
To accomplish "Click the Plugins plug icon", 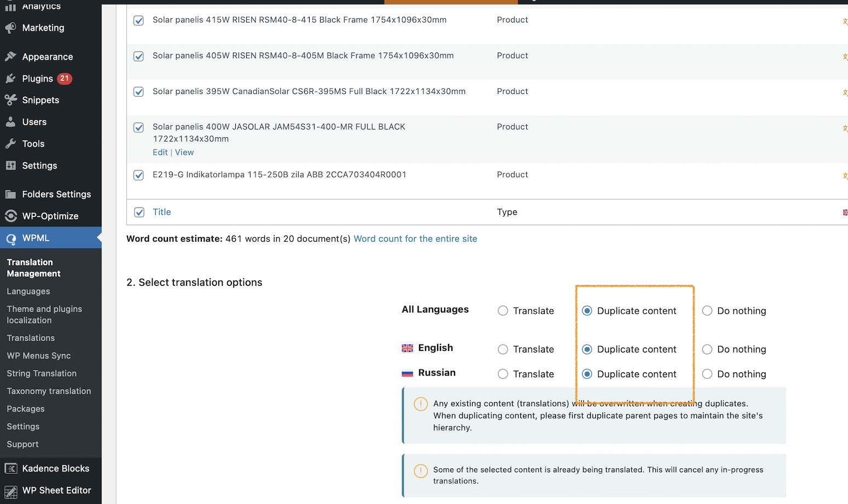I will [x=10, y=78].
